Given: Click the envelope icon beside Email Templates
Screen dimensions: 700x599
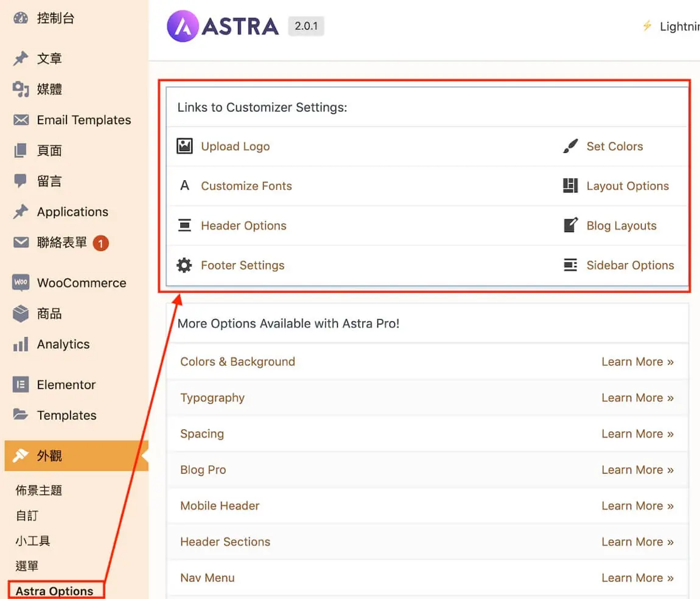Looking at the screenshot, I should point(21,120).
